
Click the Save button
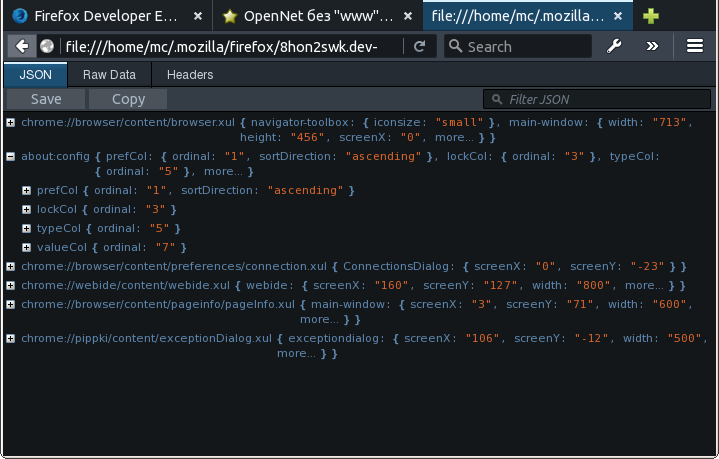click(45, 99)
